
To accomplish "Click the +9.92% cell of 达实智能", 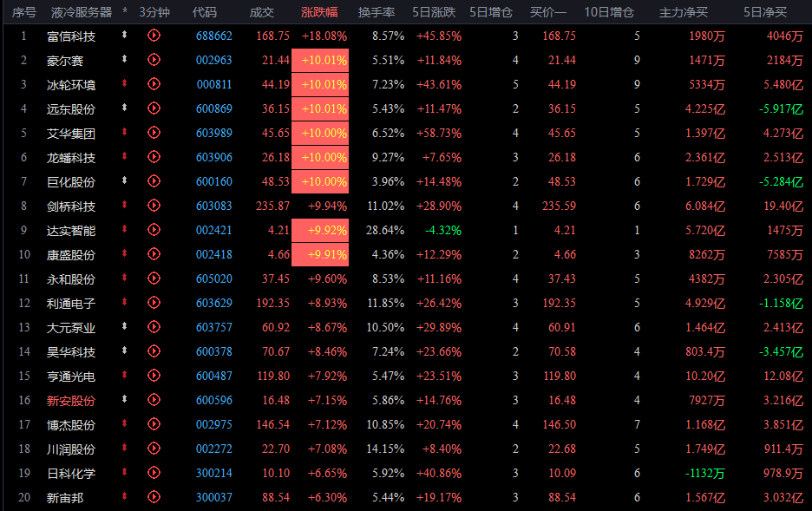I will tap(320, 231).
